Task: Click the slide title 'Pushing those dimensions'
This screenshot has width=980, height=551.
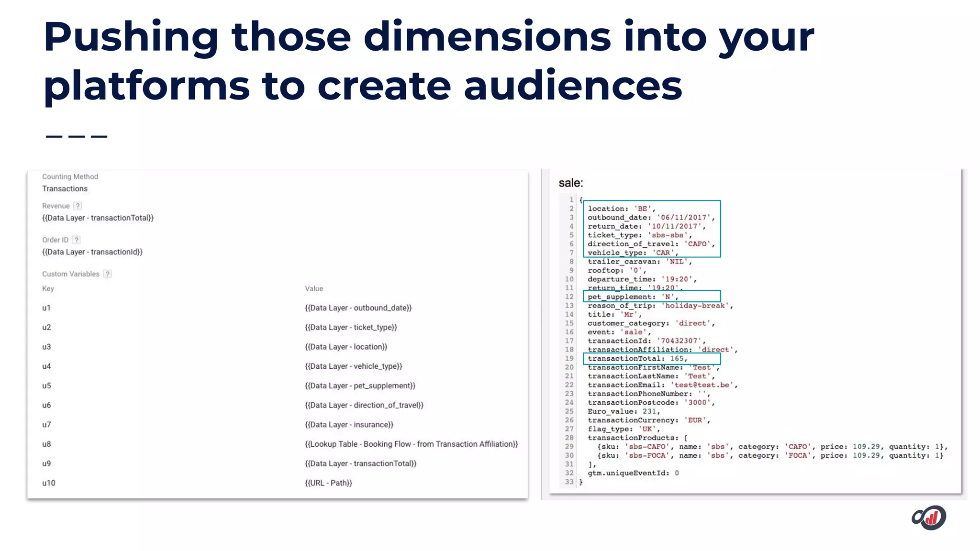Action: [x=327, y=37]
